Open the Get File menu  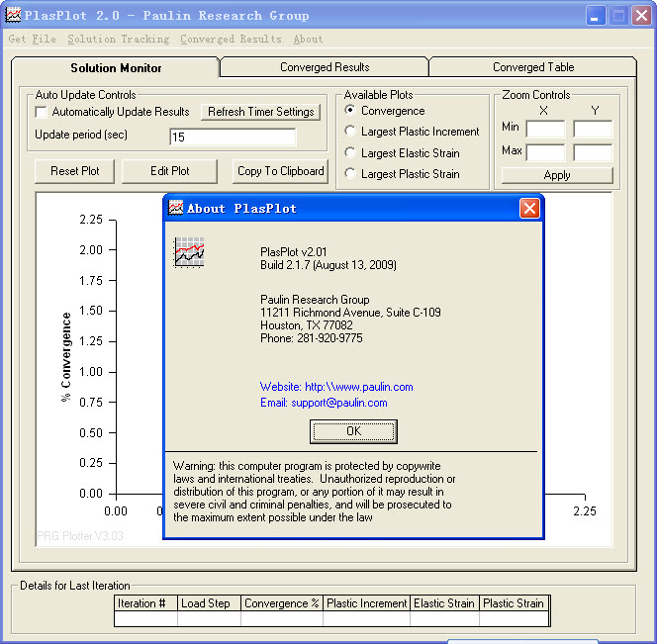(x=33, y=39)
